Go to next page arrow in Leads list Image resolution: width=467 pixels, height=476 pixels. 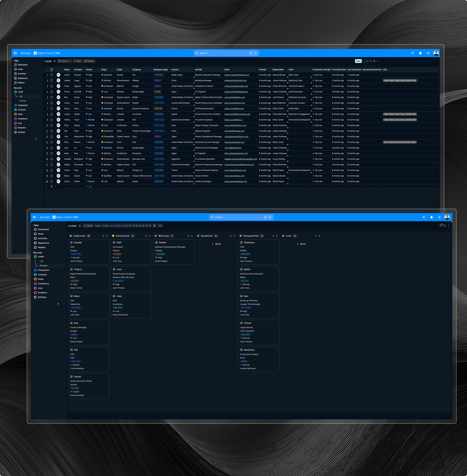tap(367, 61)
